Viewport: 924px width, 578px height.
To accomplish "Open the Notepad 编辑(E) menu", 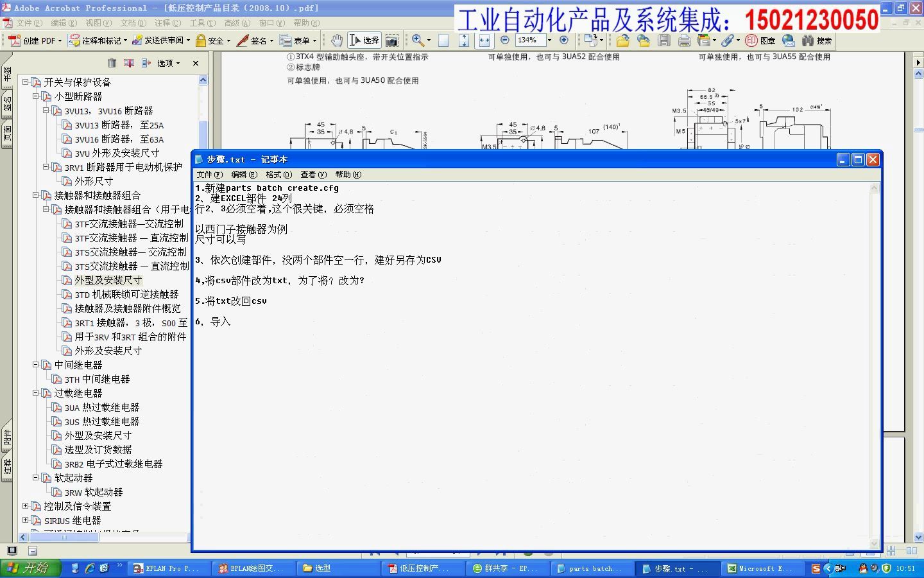I will (x=244, y=174).
